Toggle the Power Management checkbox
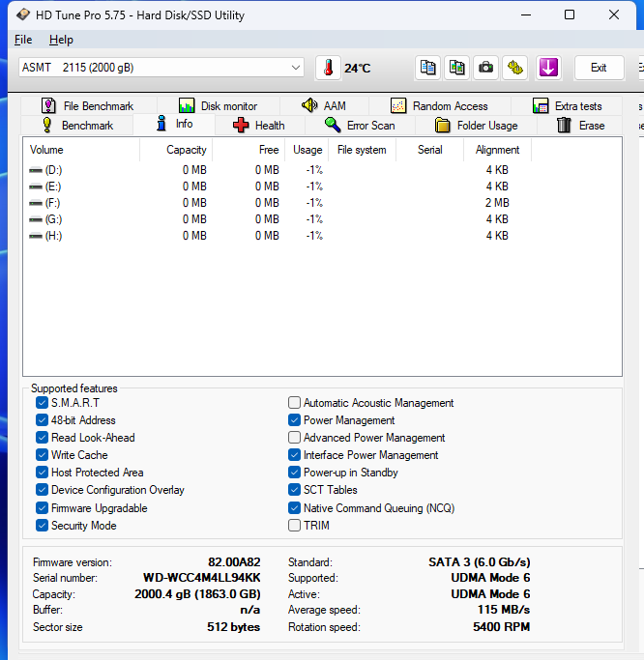Viewport: 644px width, 660px height. (x=294, y=420)
